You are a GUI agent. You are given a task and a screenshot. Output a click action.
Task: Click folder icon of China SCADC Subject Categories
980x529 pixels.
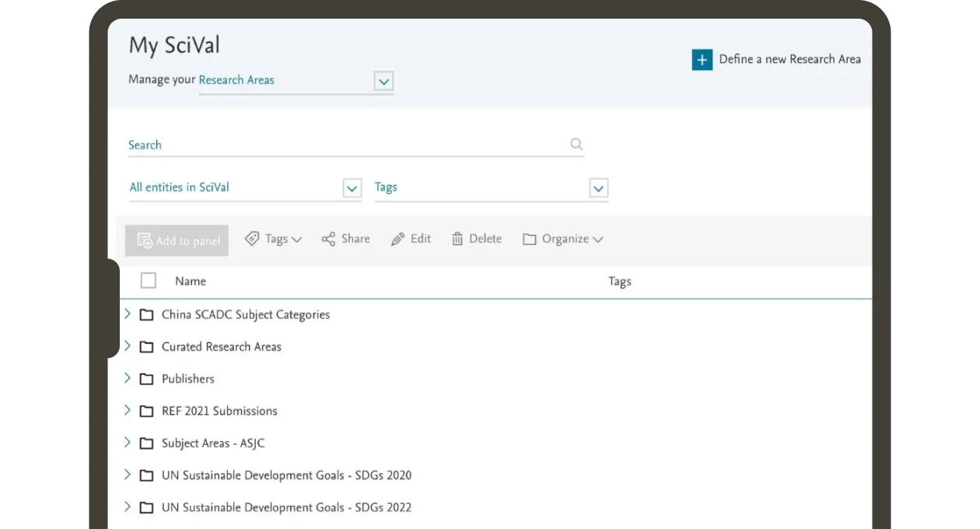point(146,315)
